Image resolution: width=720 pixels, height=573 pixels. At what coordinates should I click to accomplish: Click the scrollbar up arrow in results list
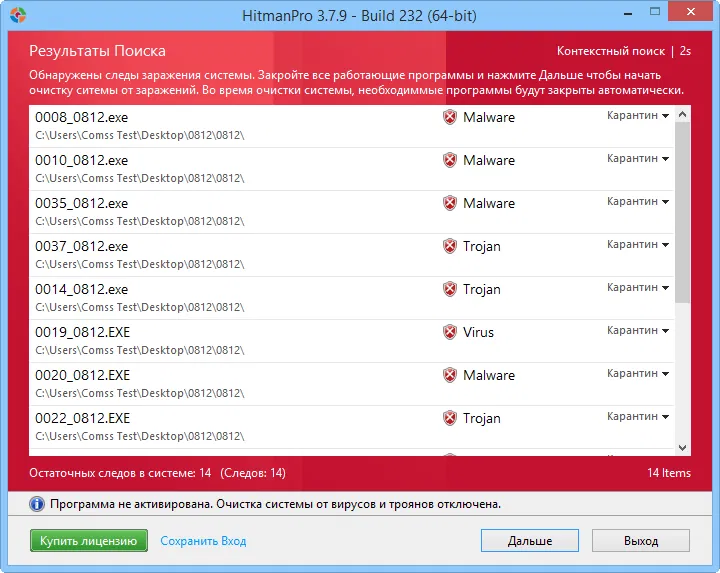(x=682, y=114)
